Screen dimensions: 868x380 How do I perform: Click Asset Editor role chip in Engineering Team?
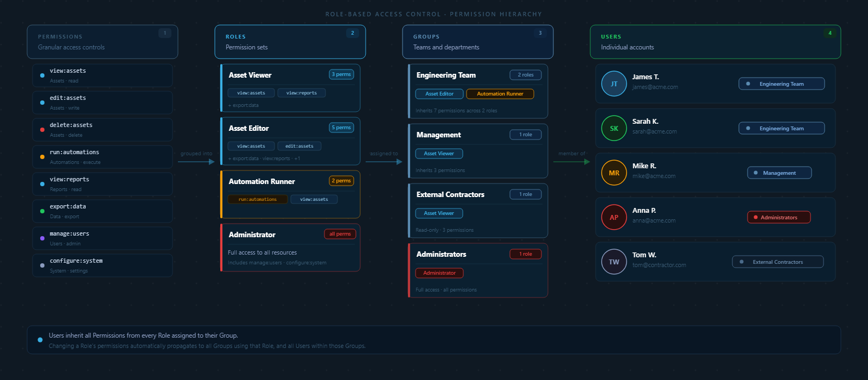(x=439, y=94)
